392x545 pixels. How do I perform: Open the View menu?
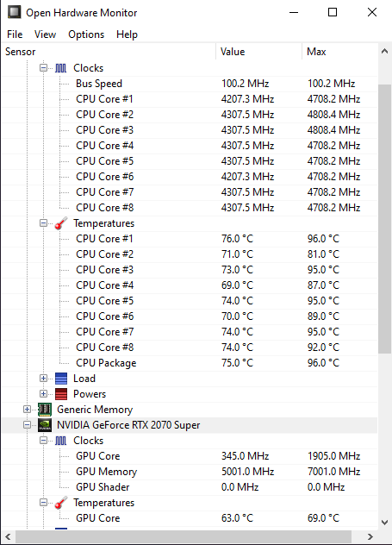(x=45, y=34)
